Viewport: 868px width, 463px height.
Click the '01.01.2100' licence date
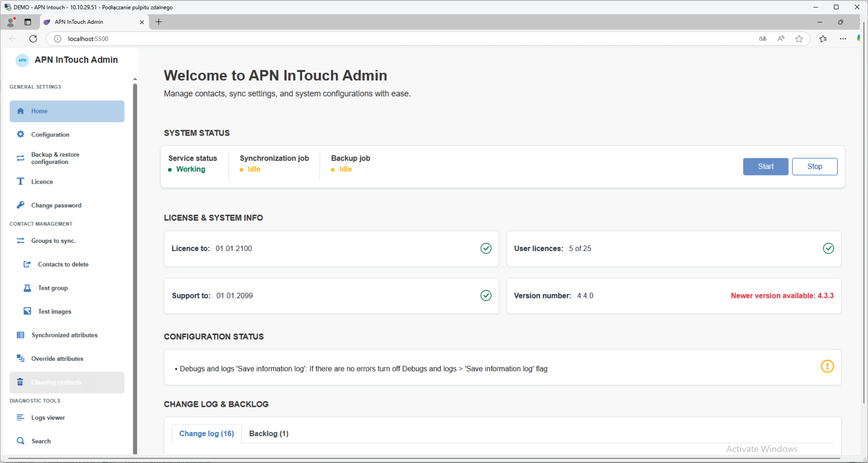coord(234,248)
